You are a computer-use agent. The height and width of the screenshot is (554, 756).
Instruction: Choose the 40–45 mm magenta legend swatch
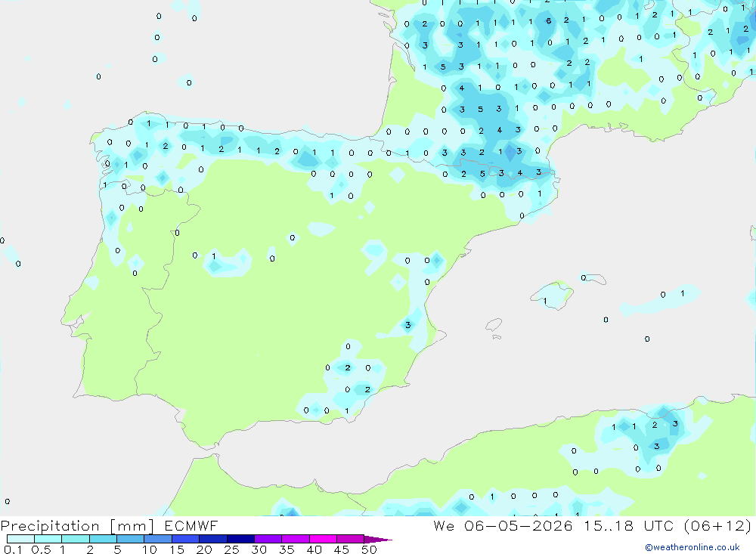pos(323,539)
